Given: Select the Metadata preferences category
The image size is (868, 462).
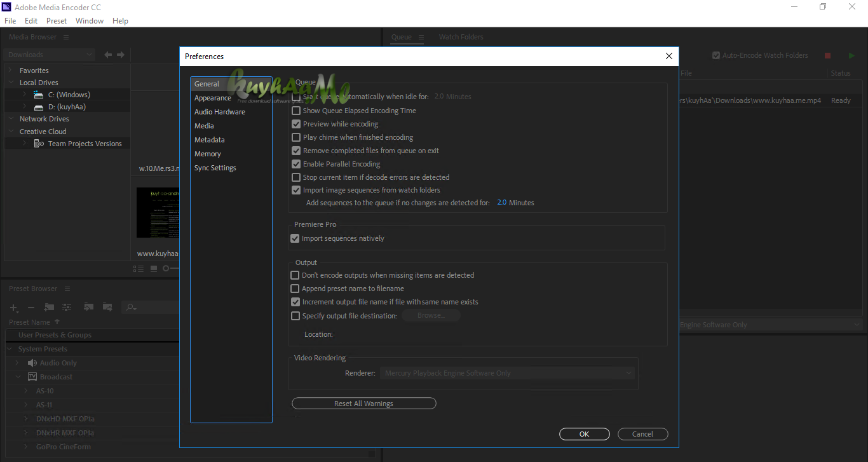Looking at the screenshot, I should coord(210,139).
